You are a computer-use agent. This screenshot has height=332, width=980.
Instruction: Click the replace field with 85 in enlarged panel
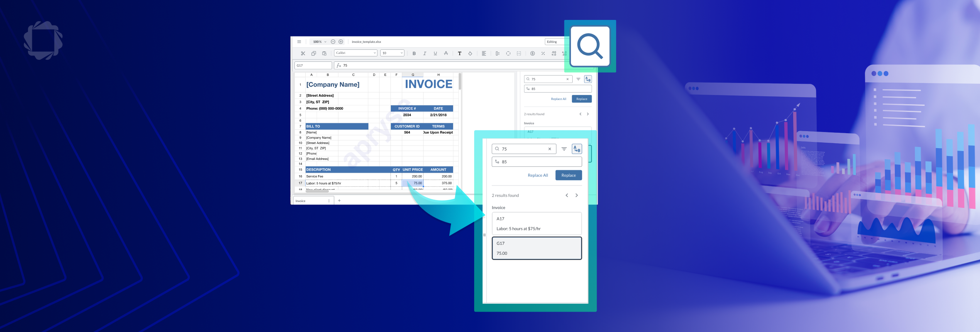537,162
